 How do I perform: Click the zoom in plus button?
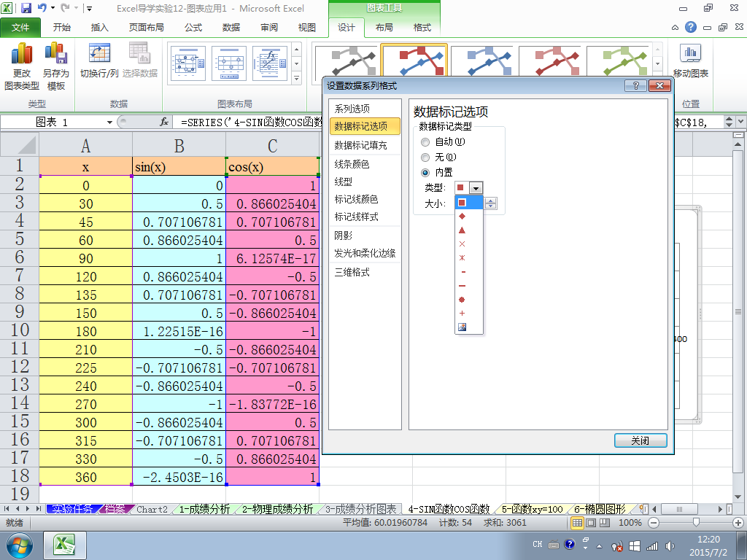[x=738, y=523]
